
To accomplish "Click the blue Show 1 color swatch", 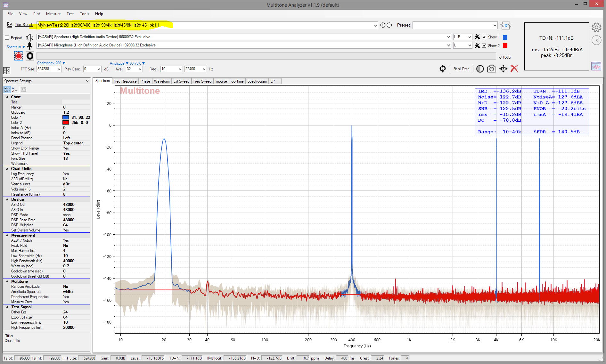I will 505,37.
